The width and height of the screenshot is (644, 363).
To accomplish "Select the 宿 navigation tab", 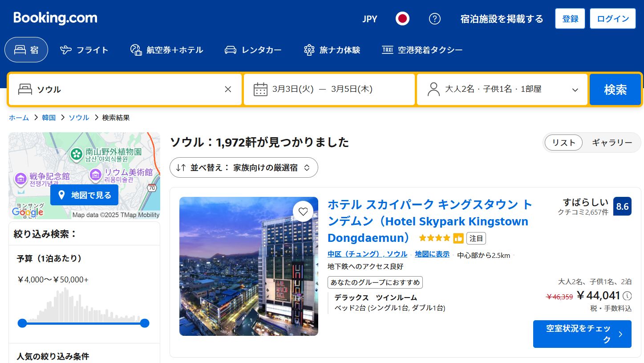I will (x=26, y=50).
